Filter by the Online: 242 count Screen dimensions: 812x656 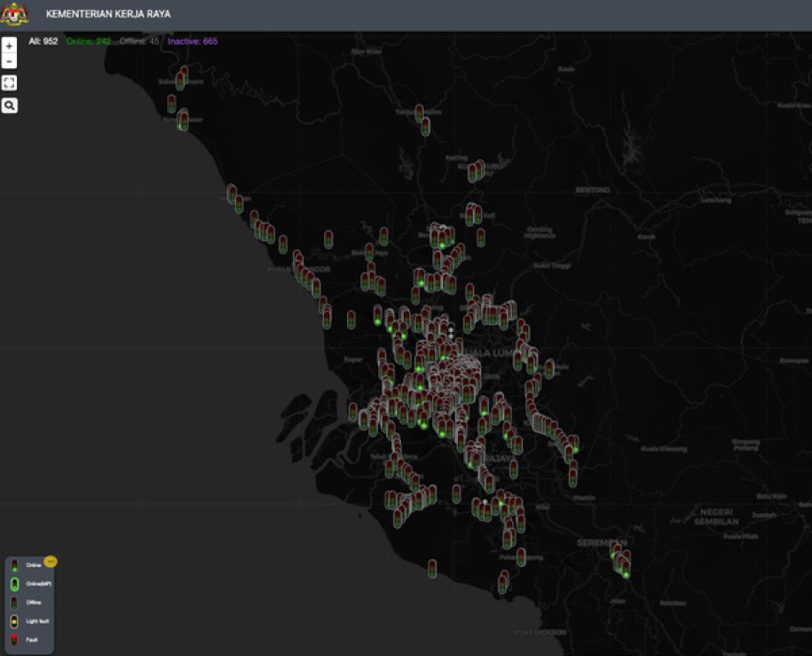click(x=88, y=41)
